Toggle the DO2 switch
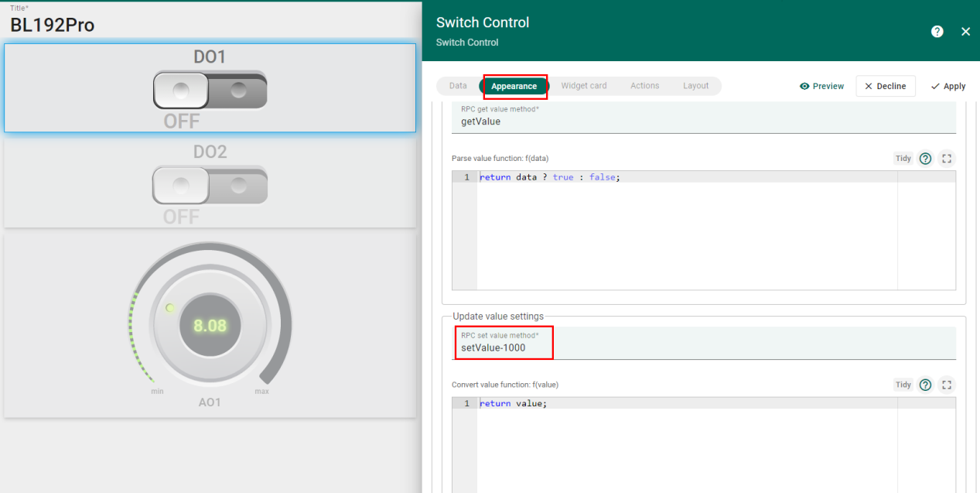The width and height of the screenshot is (980, 493). 210,186
